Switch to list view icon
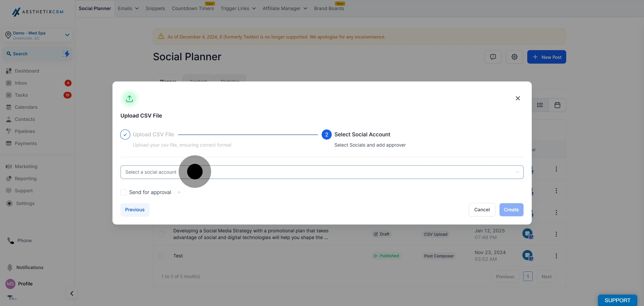This screenshot has width=644, height=306. click(540, 105)
